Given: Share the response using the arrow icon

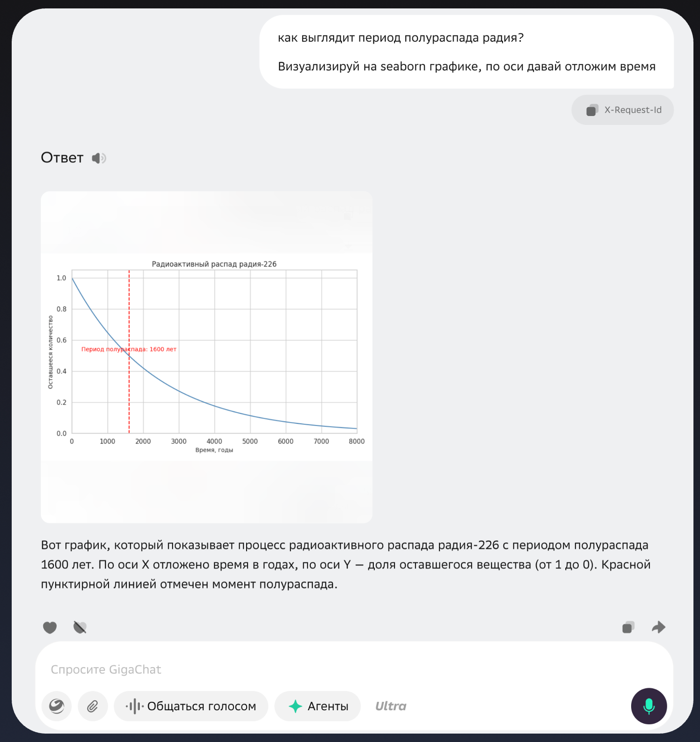Looking at the screenshot, I should pos(658,627).
